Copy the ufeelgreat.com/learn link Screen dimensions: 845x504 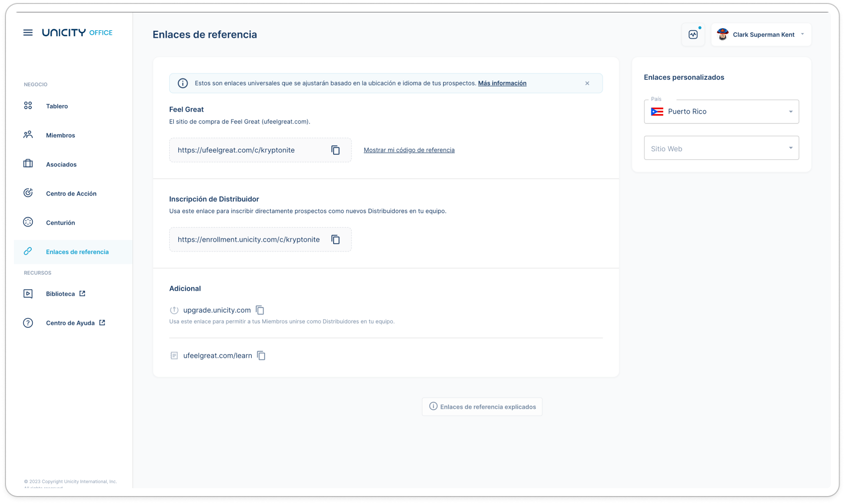(x=261, y=356)
